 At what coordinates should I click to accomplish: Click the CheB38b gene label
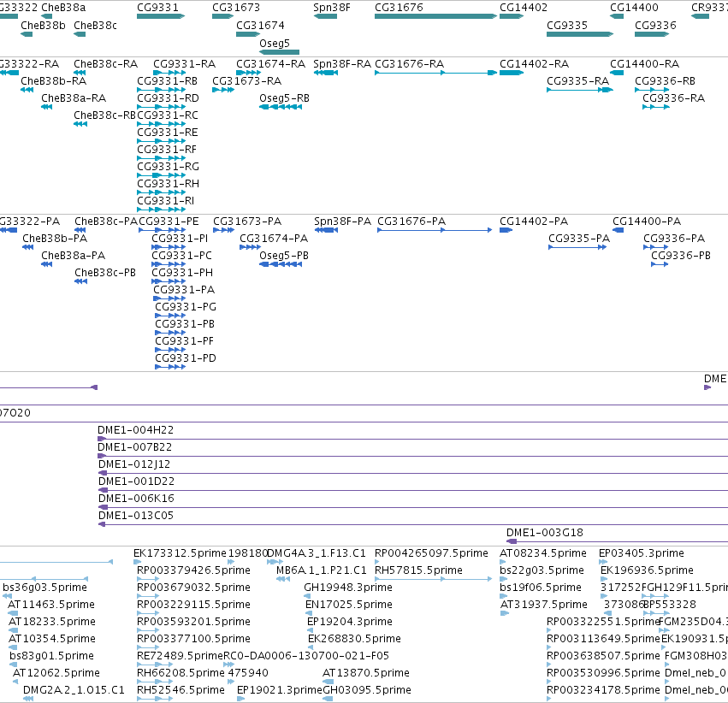tap(43, 25)
